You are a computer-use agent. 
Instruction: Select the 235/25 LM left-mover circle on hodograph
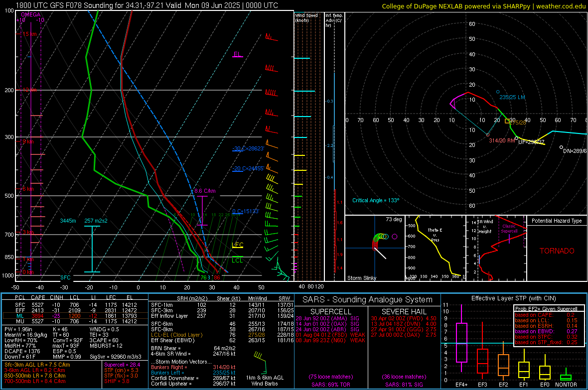point(498,92)
